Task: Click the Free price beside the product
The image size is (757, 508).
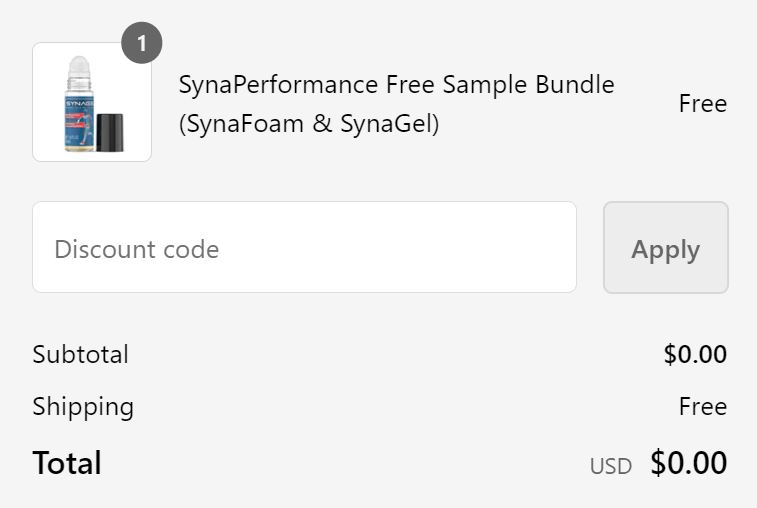Action: (702, 103)
